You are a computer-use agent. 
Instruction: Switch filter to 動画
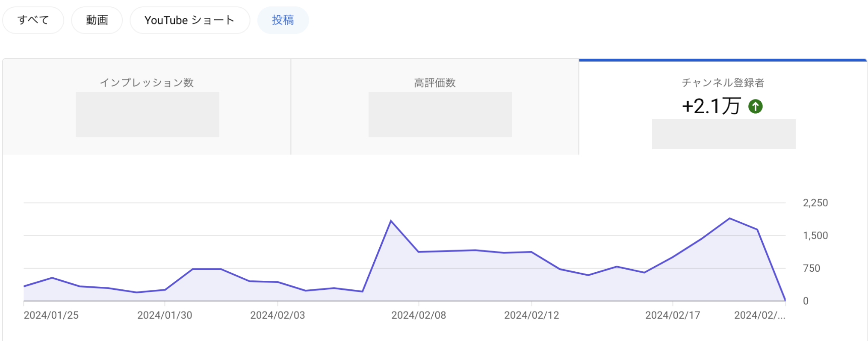pyautogui.click(x=97, y=20)
